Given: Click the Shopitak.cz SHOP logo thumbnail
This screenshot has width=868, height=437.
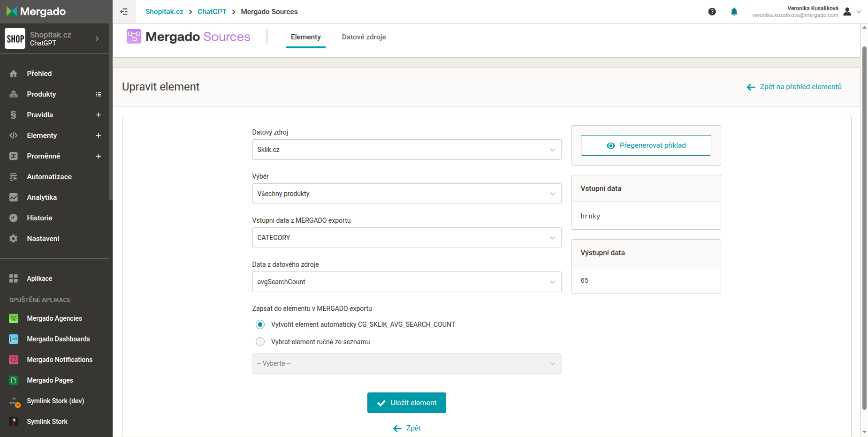Looking at the screenshot, I should tap(15, 38).
